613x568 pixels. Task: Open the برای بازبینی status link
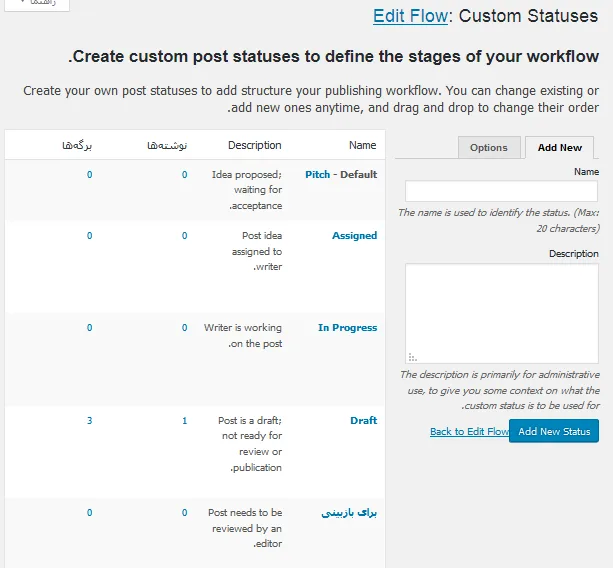(349, 512)
